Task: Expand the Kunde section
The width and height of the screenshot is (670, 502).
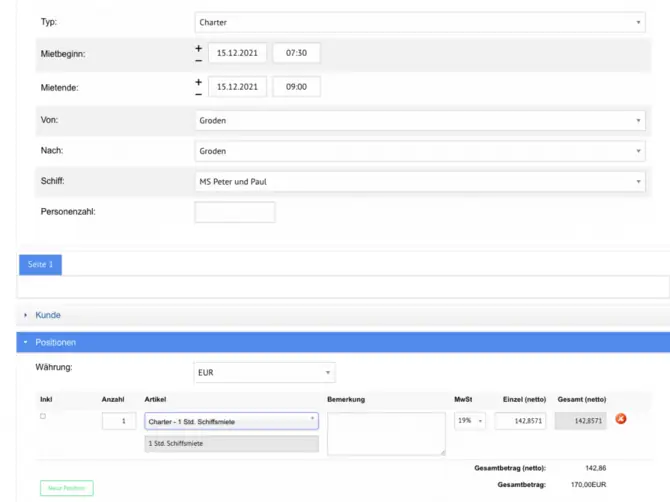Action: pyautogui.click(x=48, y=315)
